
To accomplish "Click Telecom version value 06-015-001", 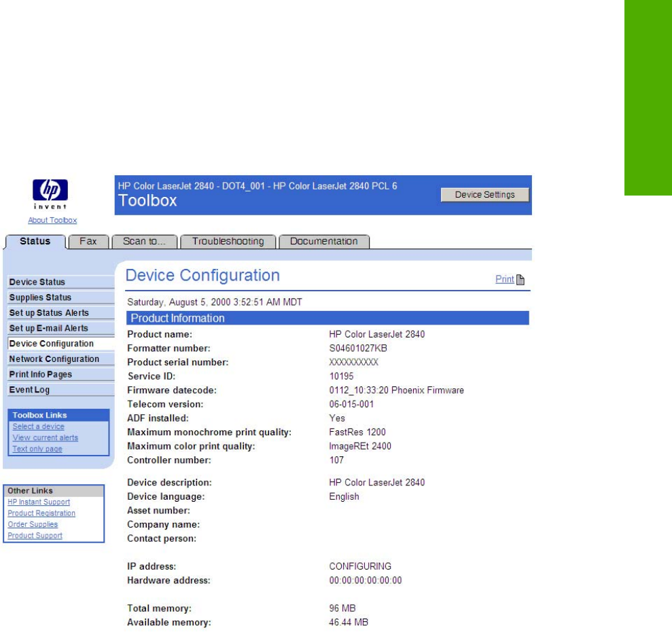I will 351,405.
